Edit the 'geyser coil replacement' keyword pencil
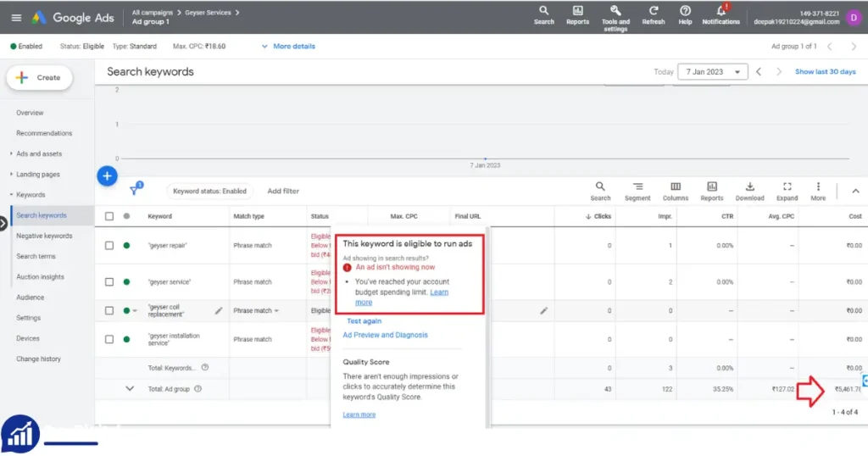The width and height of the screenshot is (868, 456). [x=219, y=311]
